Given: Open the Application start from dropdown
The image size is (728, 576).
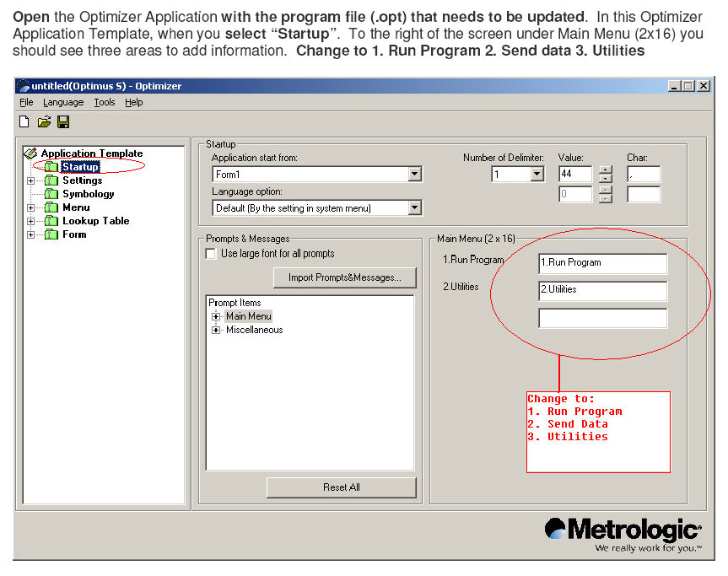Looking at the screenshot, I should 414,175.
